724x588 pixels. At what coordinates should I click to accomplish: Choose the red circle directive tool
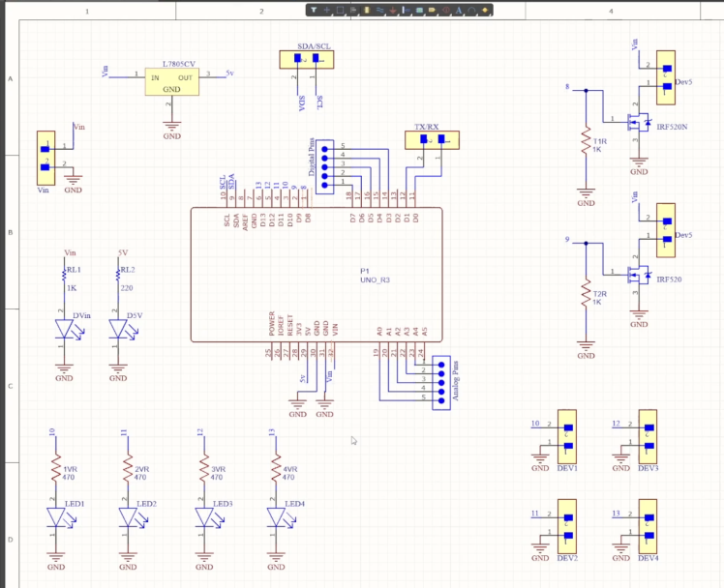click(444, 10)
